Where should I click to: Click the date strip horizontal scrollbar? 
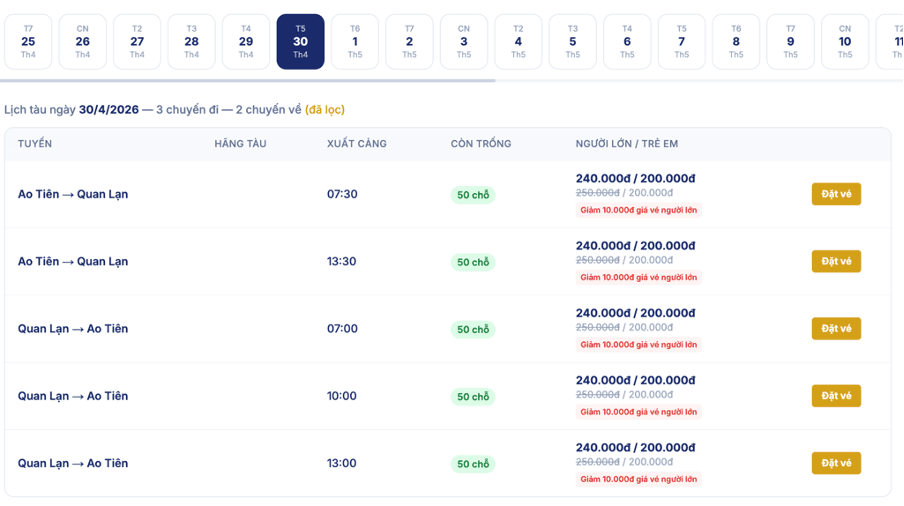(x=248, y=81)
